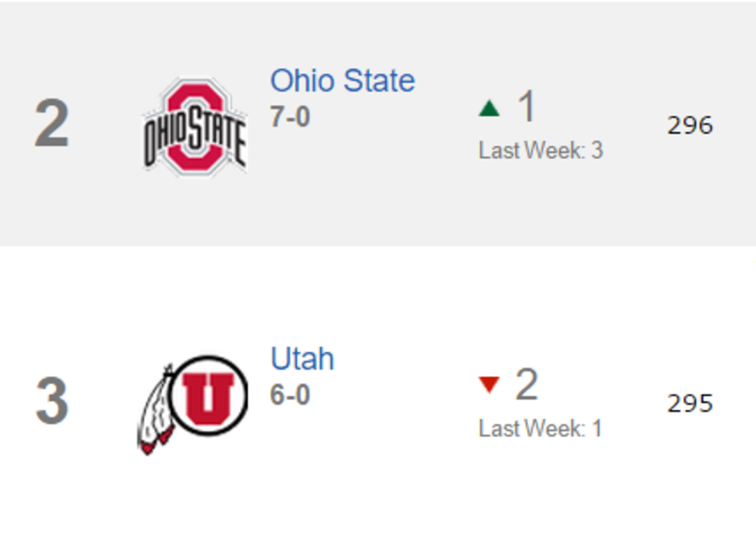Click the 295 point total for Utah
Image resolution: width=756 pixels, height=558 pixels.
pos(691,404)
